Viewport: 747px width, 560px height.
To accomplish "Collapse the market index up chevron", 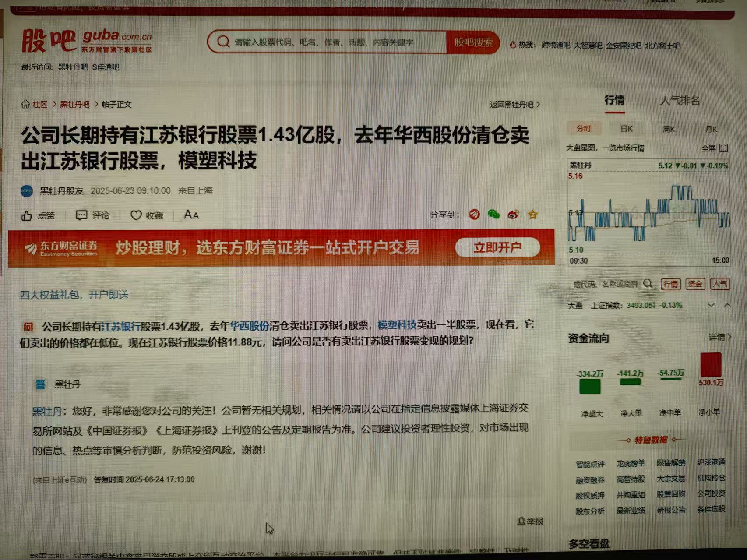I will [x=727, y=305].
